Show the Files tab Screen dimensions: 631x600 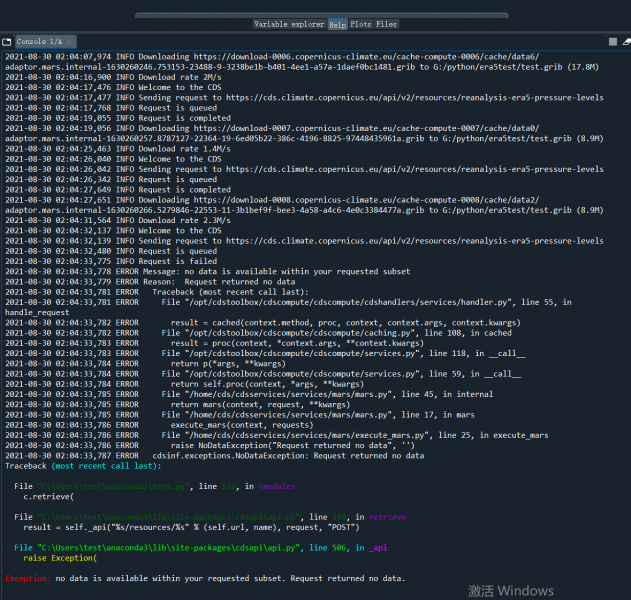coord(386,23)
